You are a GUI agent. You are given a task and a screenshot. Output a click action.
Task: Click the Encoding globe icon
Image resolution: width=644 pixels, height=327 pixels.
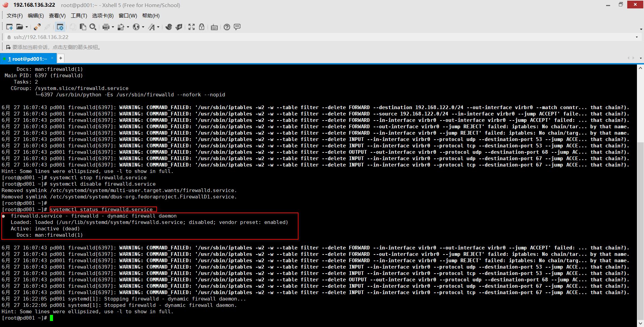pos(136,27)
